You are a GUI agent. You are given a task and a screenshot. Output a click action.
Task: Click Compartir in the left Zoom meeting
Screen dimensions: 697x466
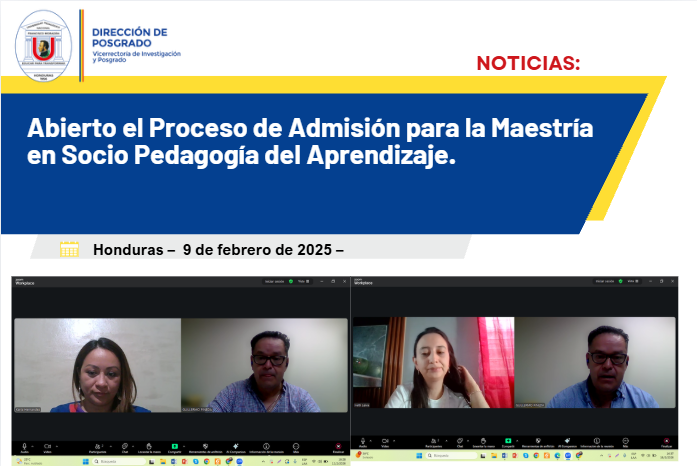tap(174, 446)
